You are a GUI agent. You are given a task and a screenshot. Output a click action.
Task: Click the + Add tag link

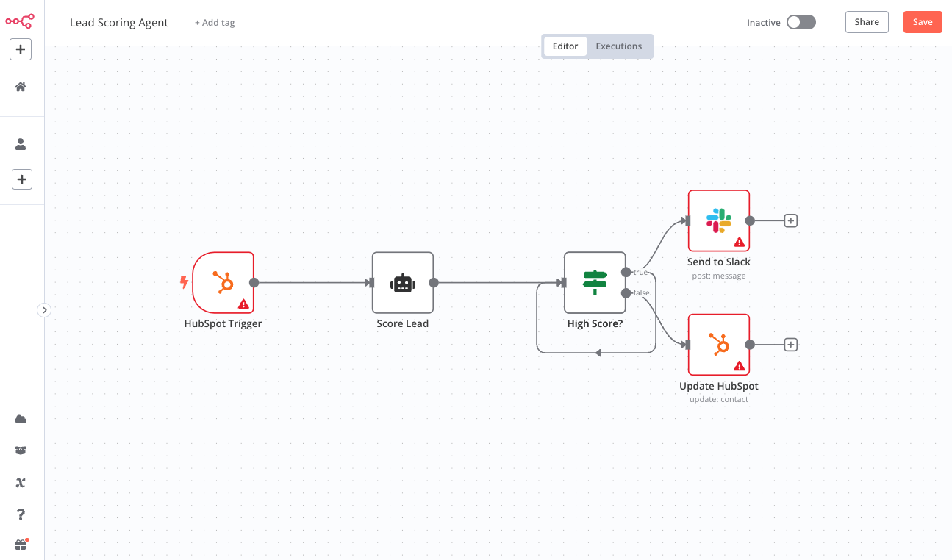(215, 23)
